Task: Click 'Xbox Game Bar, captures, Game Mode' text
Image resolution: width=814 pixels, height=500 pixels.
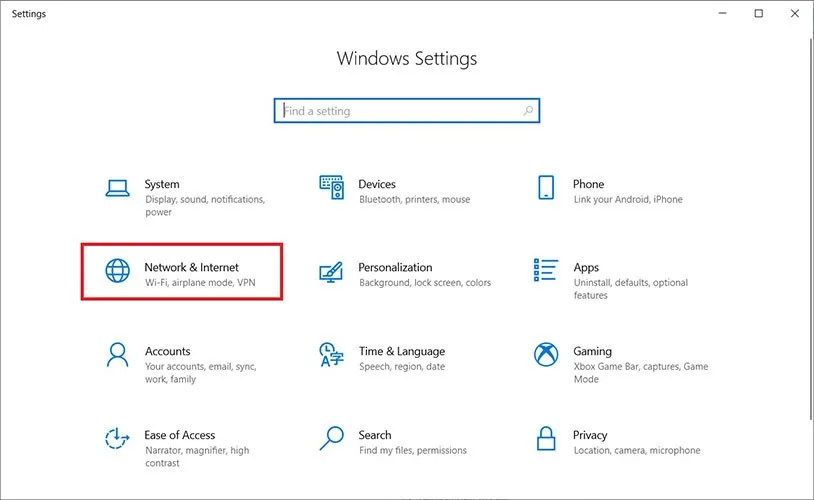Action: 641,373
